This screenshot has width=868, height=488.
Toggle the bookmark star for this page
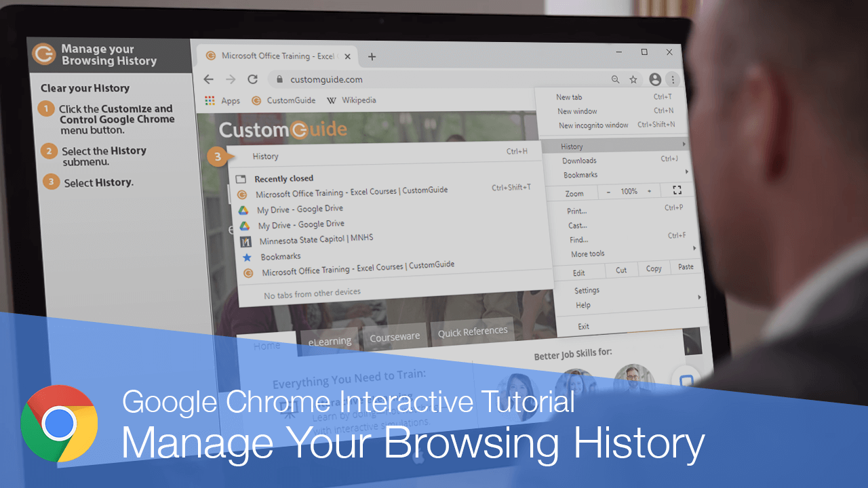633,79
